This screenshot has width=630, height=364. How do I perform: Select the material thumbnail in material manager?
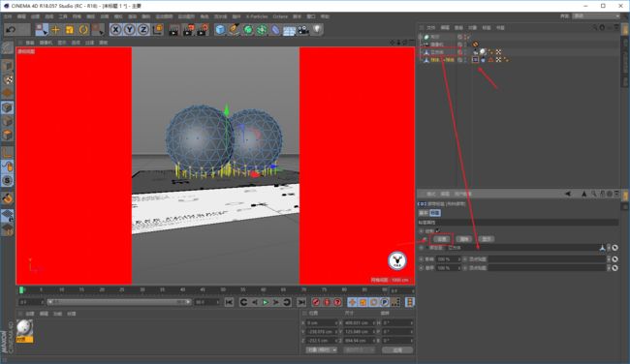pos(24,328)
